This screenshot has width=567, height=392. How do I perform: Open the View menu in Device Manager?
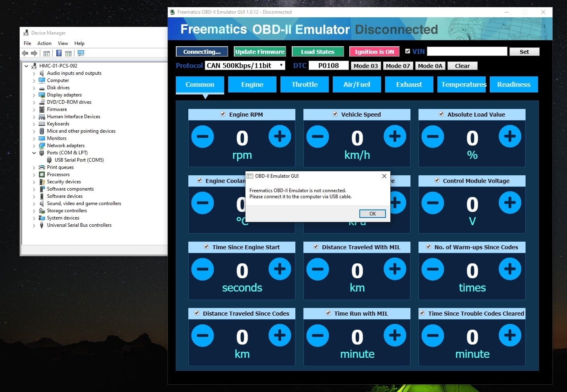[x=63, y=43]
